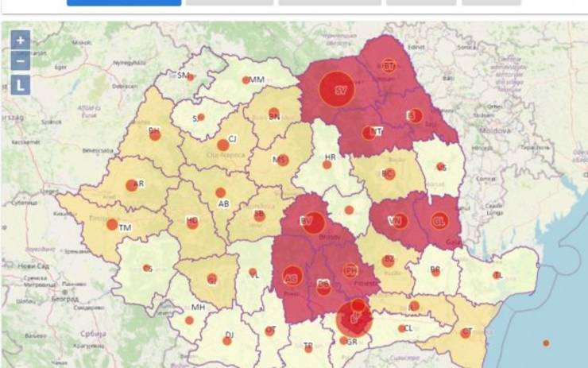Open the first gray tab after blue tab
The width and height of the screenshot is (588, 368).
(x=229, y=2)
